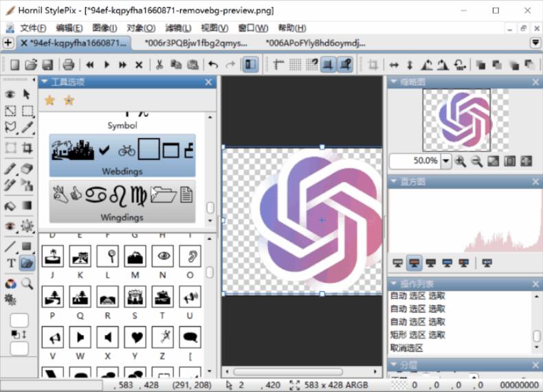Open the color picker tool
This screenshot has width=543, height=392.
click(x=10, y=284)
